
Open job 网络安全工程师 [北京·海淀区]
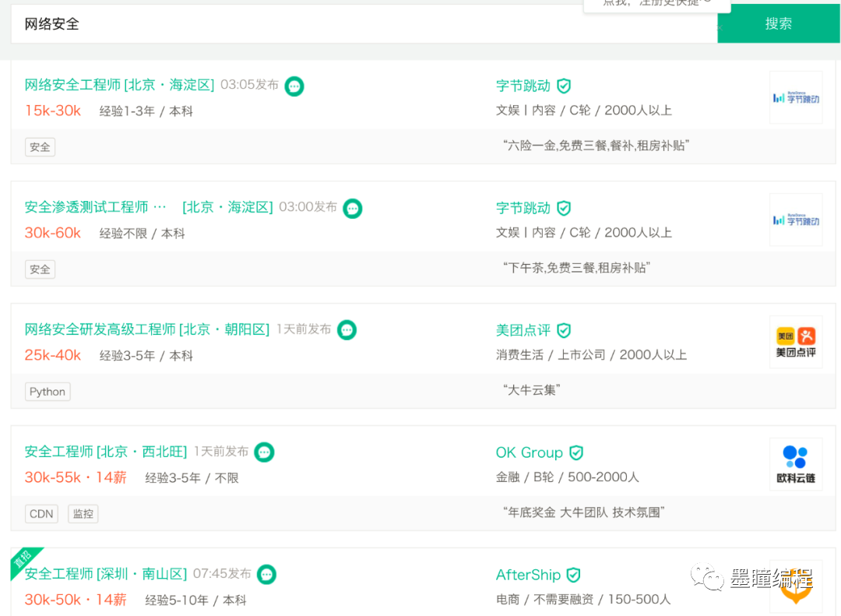click(119, 86)
